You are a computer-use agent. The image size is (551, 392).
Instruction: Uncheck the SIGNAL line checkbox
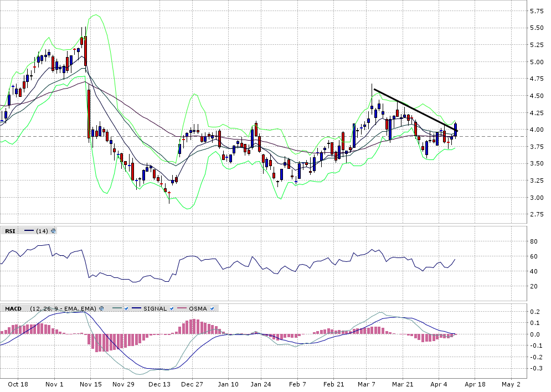pos(172,308)
